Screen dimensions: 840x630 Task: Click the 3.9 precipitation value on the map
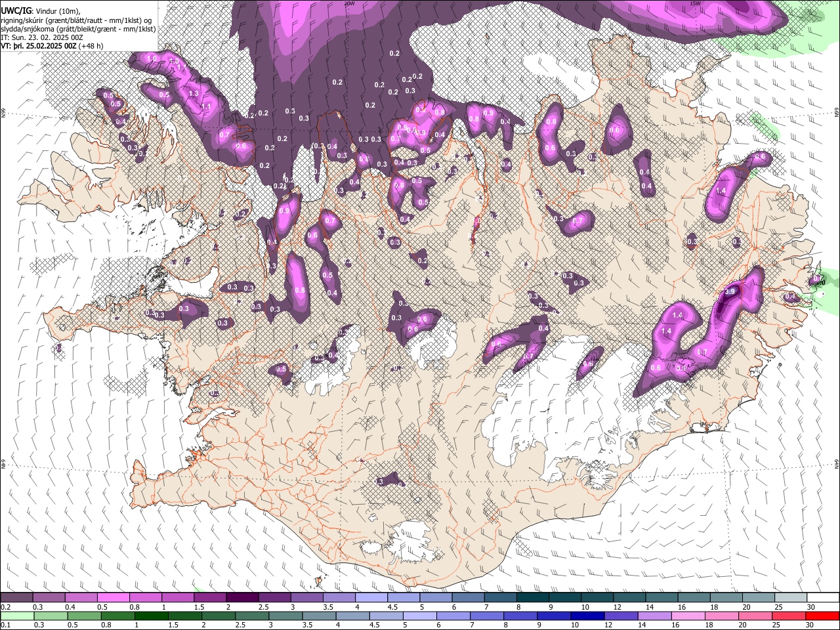click(x=730, y=292)
